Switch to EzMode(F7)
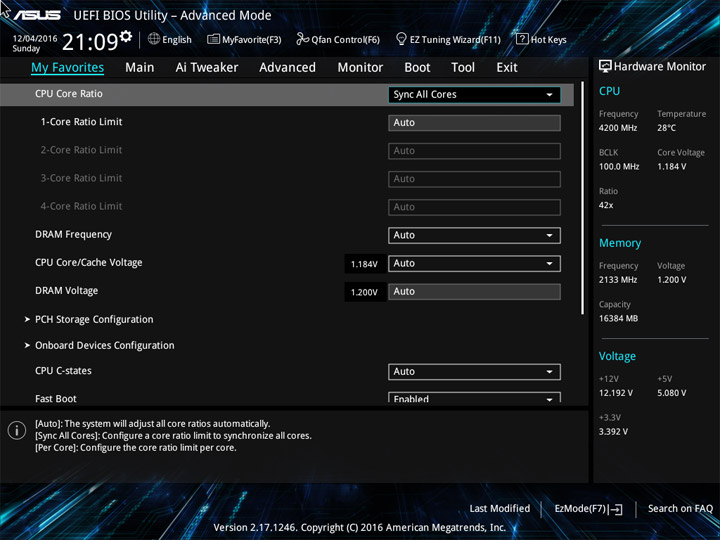 [582, 509]
